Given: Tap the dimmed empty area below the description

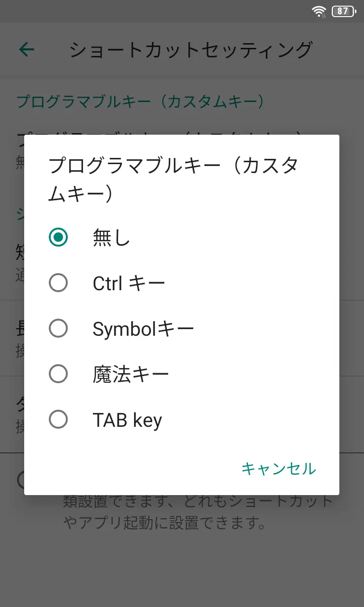Looking at the screenshot, I should tap(182, 569).
